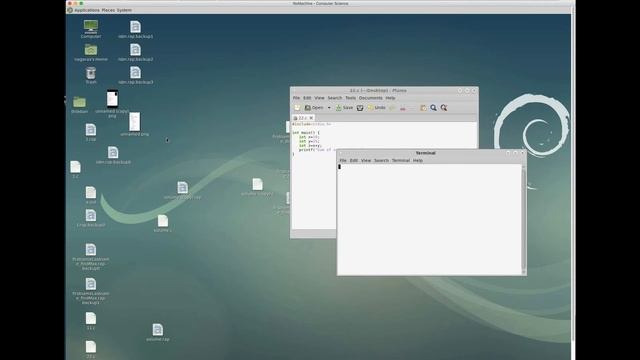Select the 22.c file icon on desktop
Image resolution: width=640 pixels, height=360 pixels.
click(91, 347)
